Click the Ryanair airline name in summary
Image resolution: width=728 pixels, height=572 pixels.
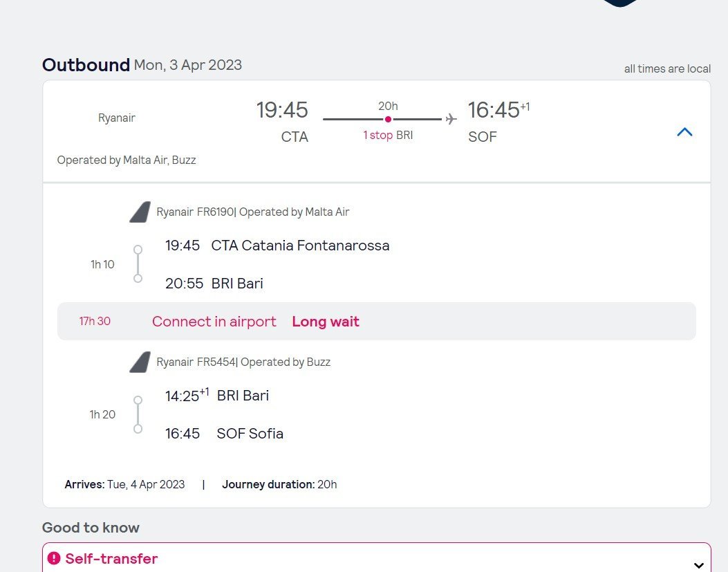tap(117, 118)
